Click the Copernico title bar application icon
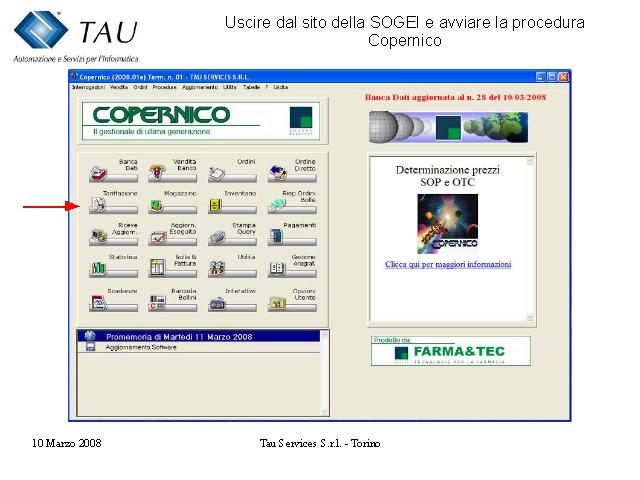The width and height of the screenshot is (640, 480). click(74, 76)
